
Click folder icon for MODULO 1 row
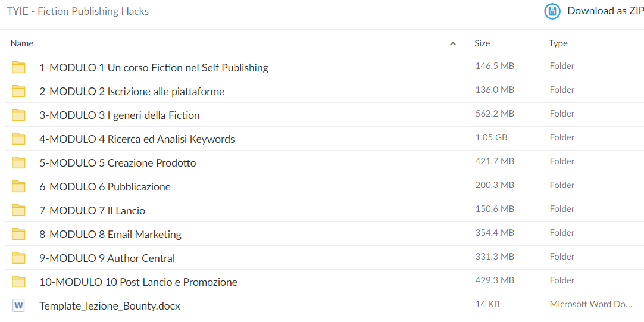[18, 67]
